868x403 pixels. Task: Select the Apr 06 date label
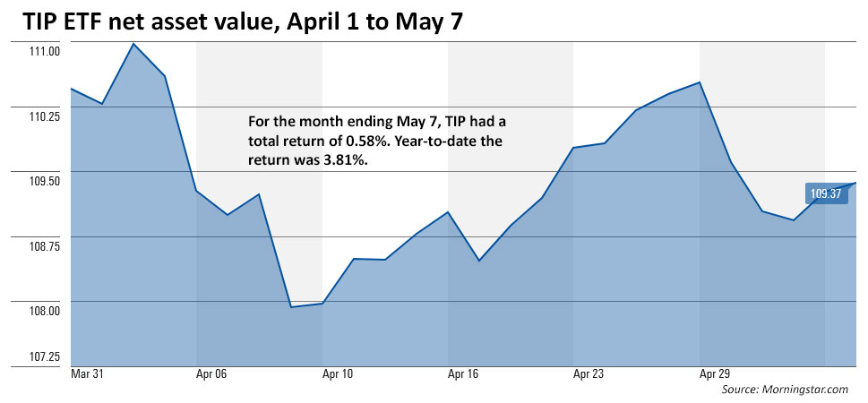[211, 373]
